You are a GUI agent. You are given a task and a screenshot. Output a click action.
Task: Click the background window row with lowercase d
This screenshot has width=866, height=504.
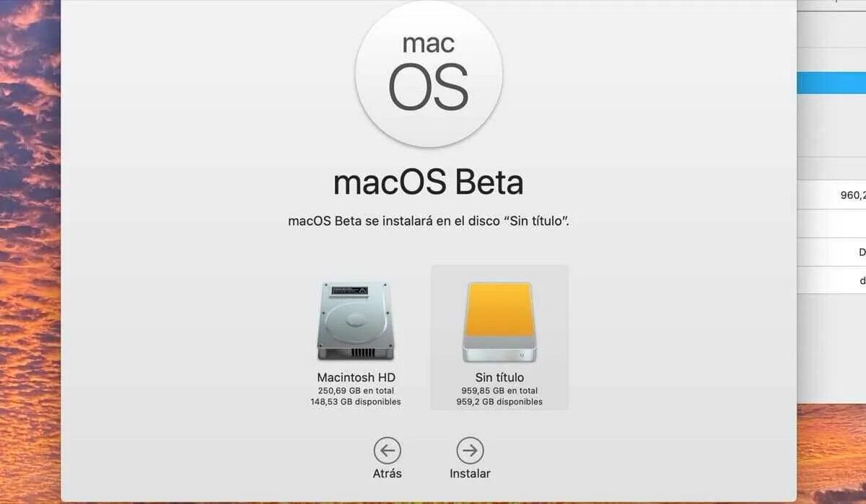[x=831, y=280]
